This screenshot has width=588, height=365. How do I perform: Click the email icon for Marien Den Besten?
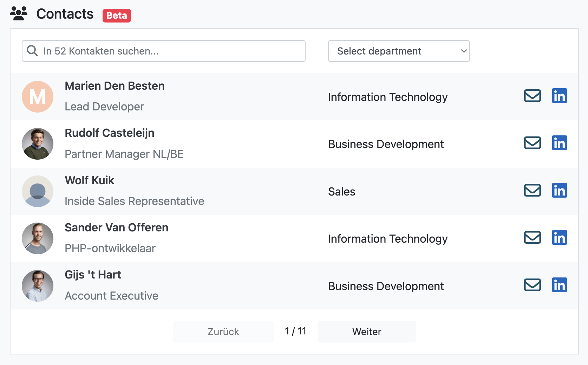[x=532, y=96]
